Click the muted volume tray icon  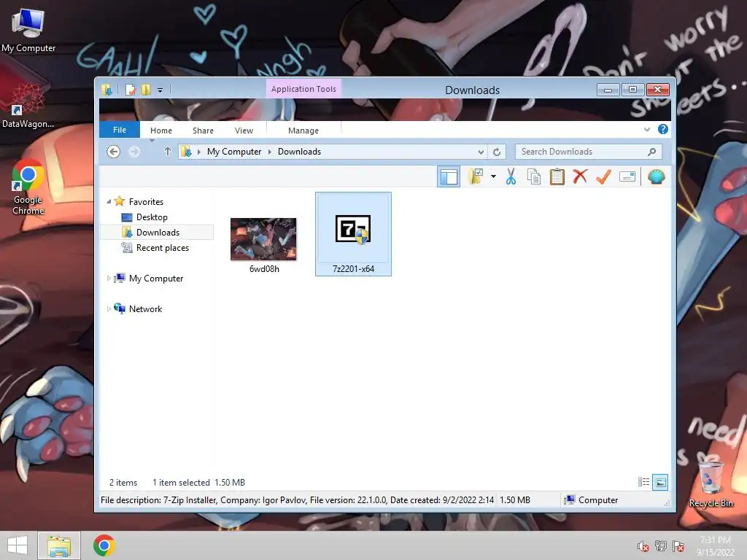(x=643, y=546)
